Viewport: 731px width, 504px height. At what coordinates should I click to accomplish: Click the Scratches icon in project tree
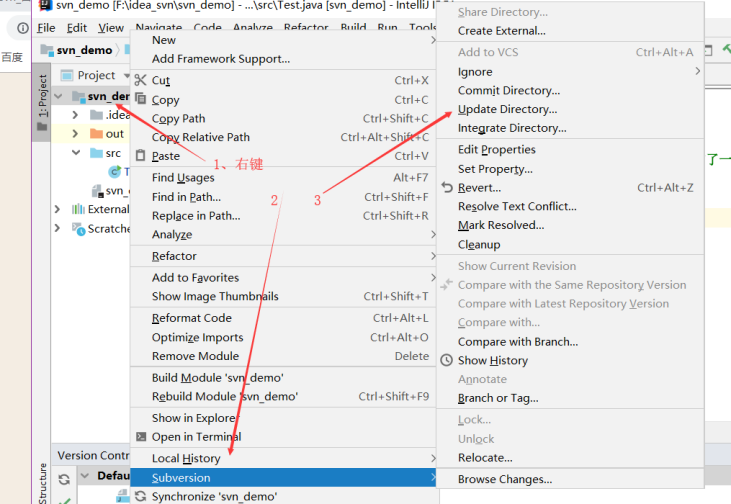click(x=78, y=228)
